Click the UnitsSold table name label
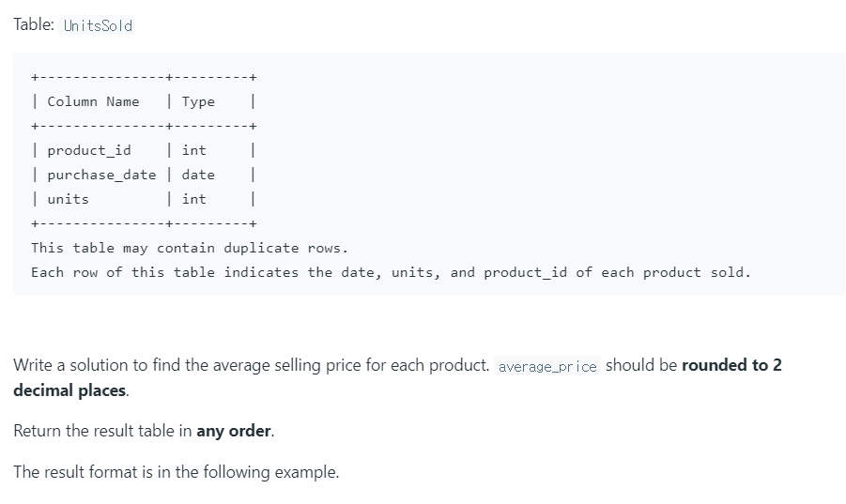Image resolution: width=846 pixels, height=504 pixels. pyautogui.click(x=98, y=25)
